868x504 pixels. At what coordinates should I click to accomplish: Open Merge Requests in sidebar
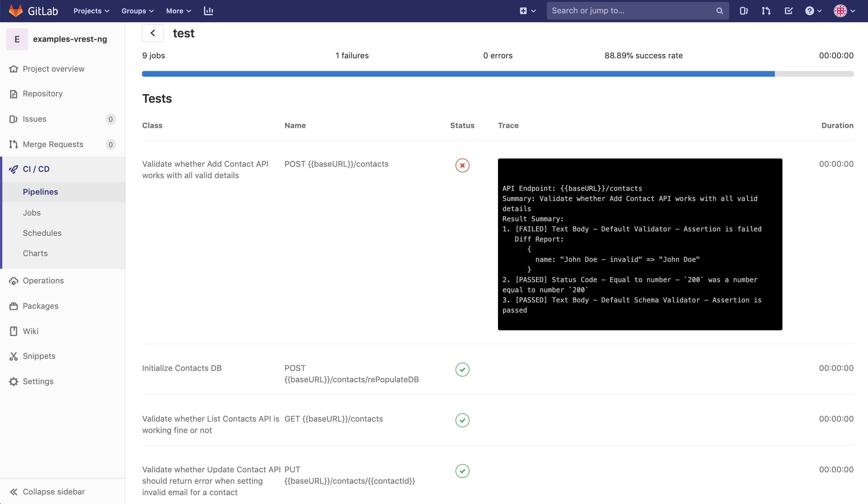pos(53,145)
